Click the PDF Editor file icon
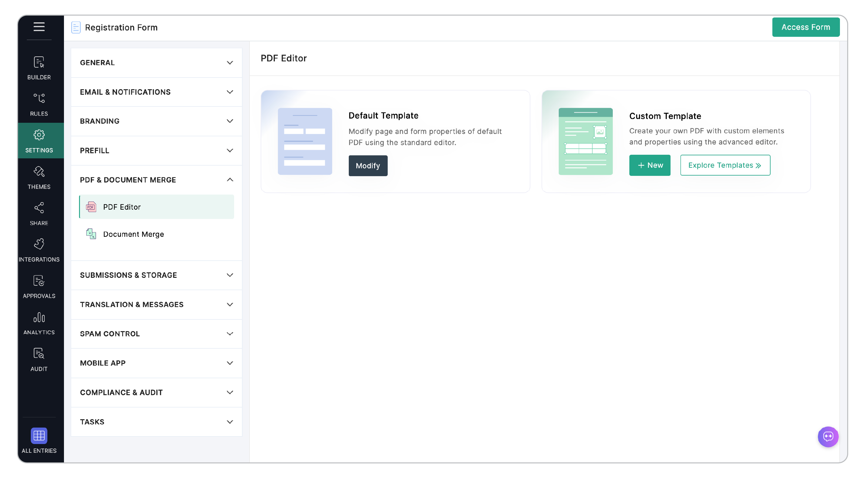The width and height of the screenshot is (868, 479). point(91,207)
